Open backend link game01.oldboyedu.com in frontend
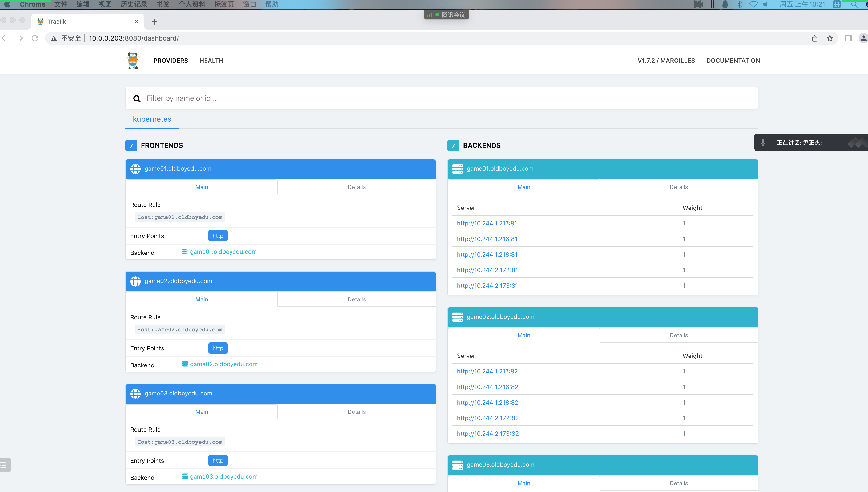This screenshot has width=868, height=492. tap(223, 252)
